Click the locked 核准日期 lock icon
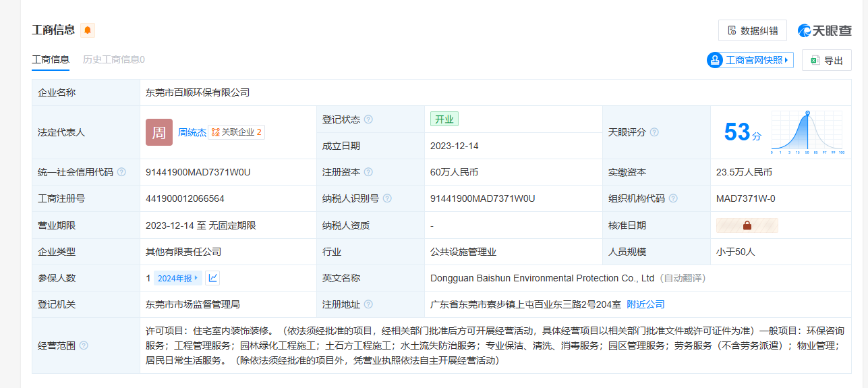 (747, 225)
